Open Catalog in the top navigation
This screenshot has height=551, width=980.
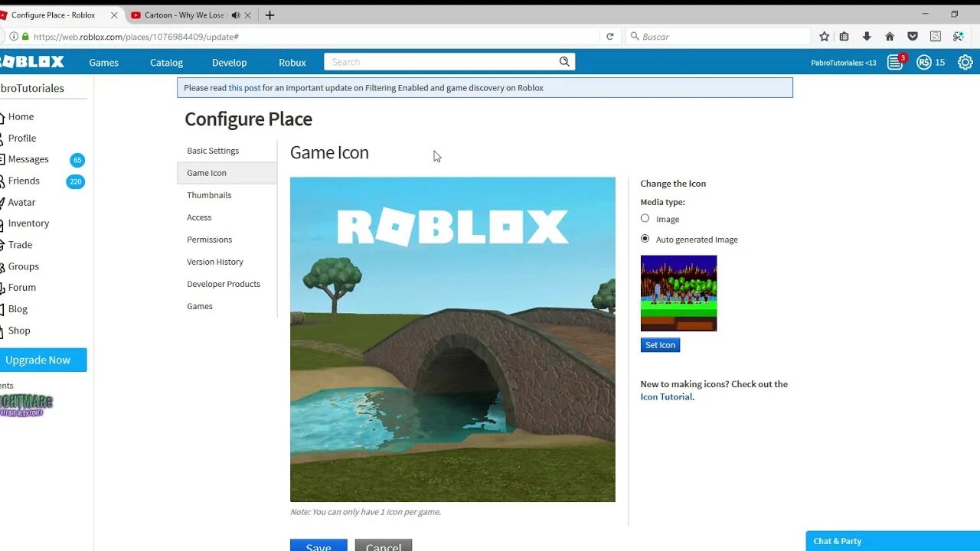pyautogui.click(x=166, y=63)
